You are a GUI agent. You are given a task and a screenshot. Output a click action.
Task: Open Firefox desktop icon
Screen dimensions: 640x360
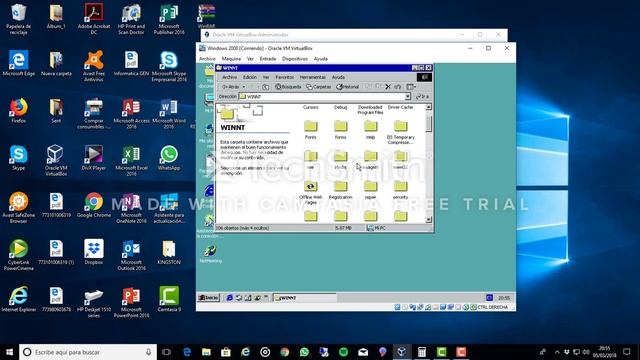tap(18, 110)
